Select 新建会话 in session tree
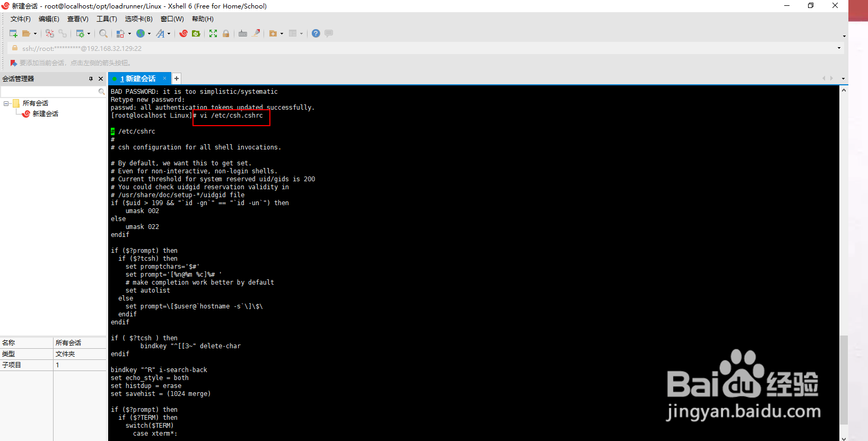This screenshot has width=868, height=441. point(46,114)
